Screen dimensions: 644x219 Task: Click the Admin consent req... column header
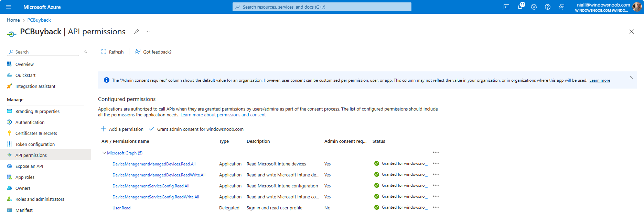click(x=345, y=141)
